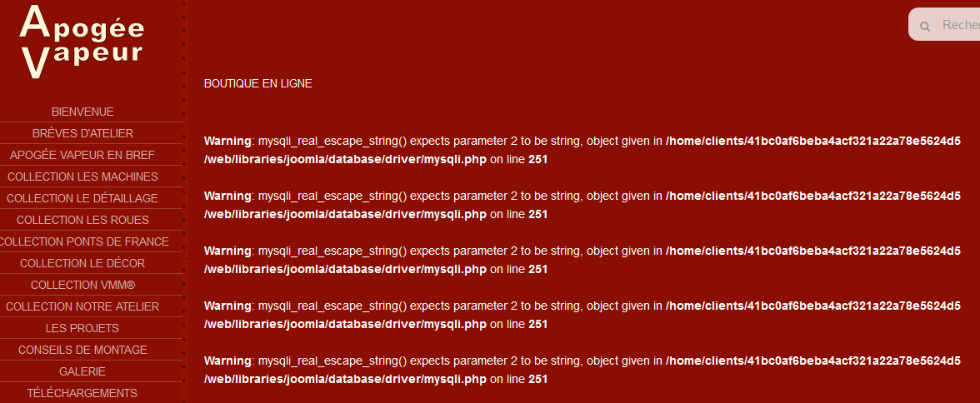Open the Galerie page
The width and height of the screenshot is (980, 403).
point(82,371)
